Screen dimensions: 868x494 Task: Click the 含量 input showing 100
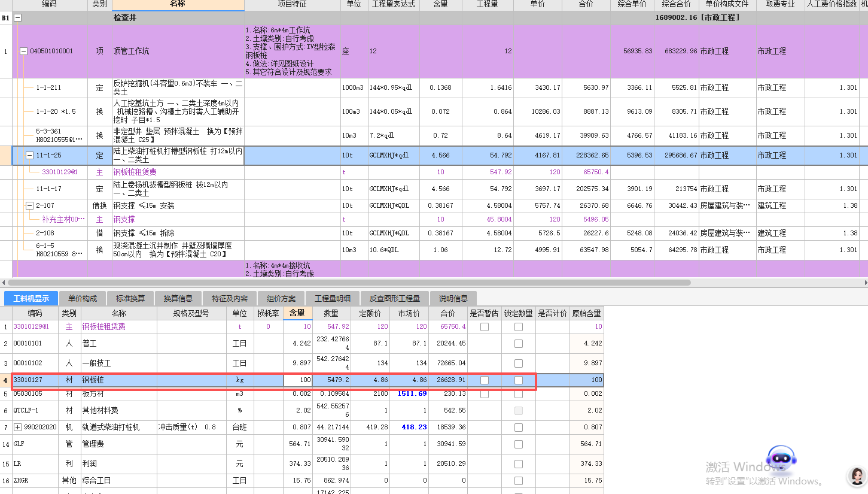click(x=298, y=380)
